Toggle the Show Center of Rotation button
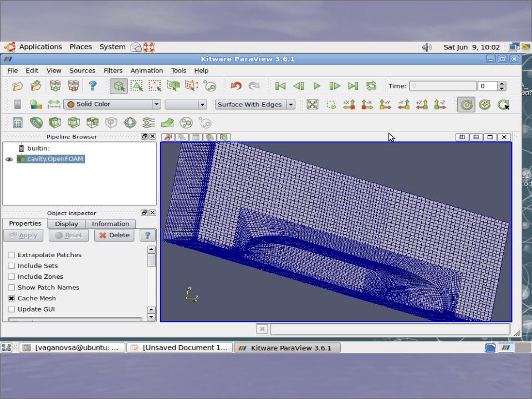Viewport: 532px width, 399px height. [466, 105]
